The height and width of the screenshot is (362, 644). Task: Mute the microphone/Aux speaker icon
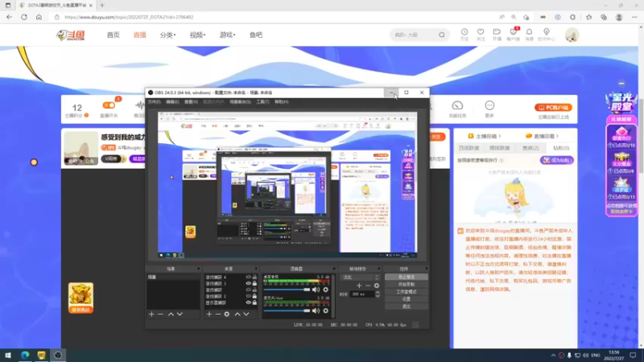tap(316, 311)
